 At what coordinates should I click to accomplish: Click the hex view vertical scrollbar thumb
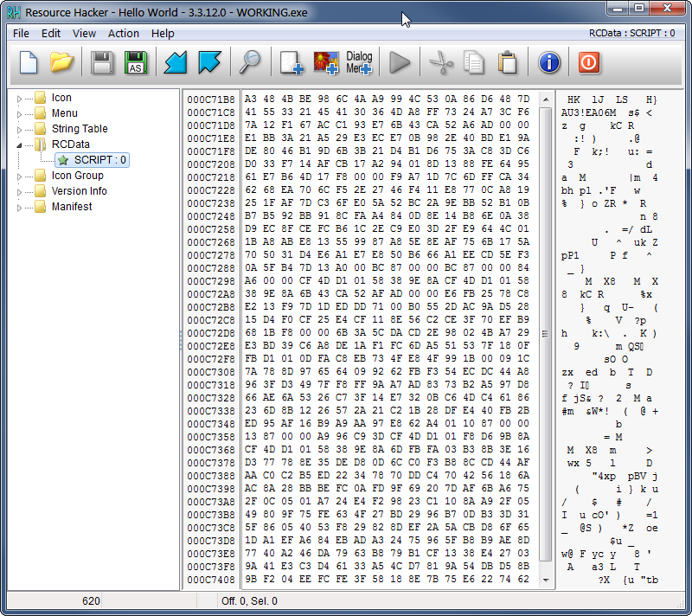tap(546, 334)
